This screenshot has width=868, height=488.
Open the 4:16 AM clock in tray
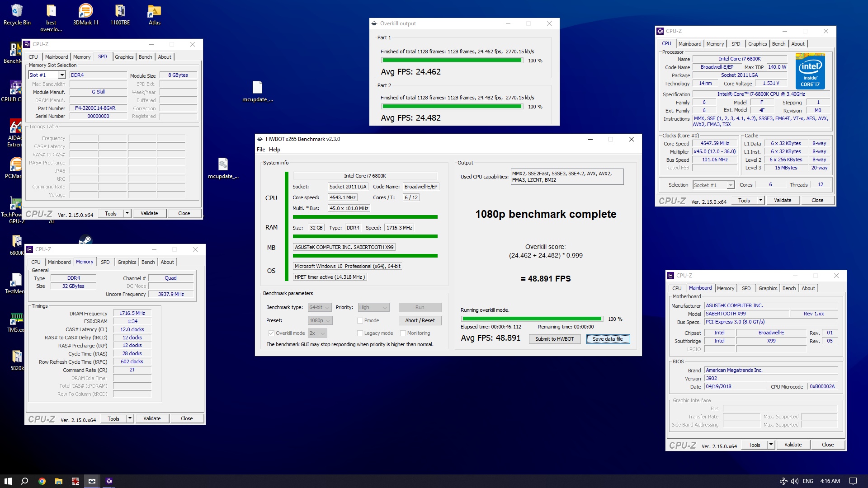pos(830,481)
